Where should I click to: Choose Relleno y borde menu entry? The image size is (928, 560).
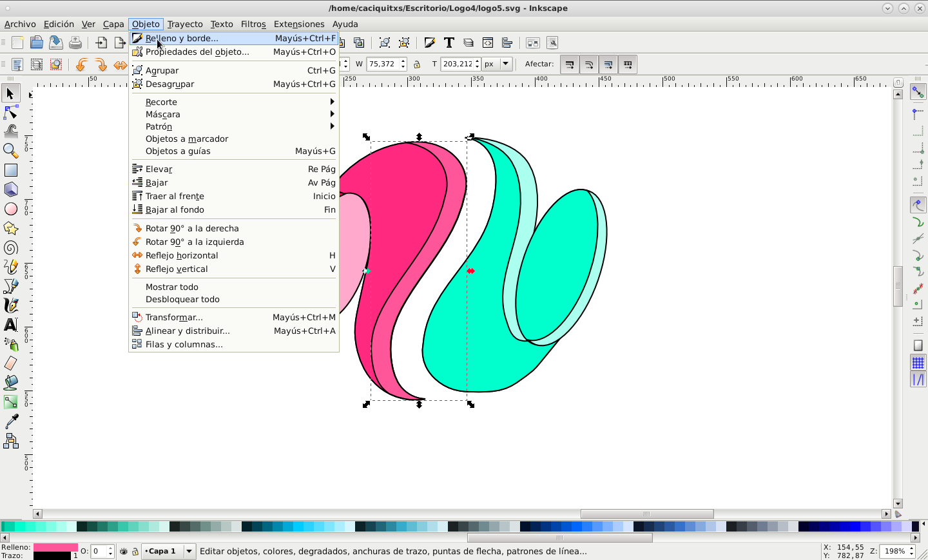pos(182,39)
